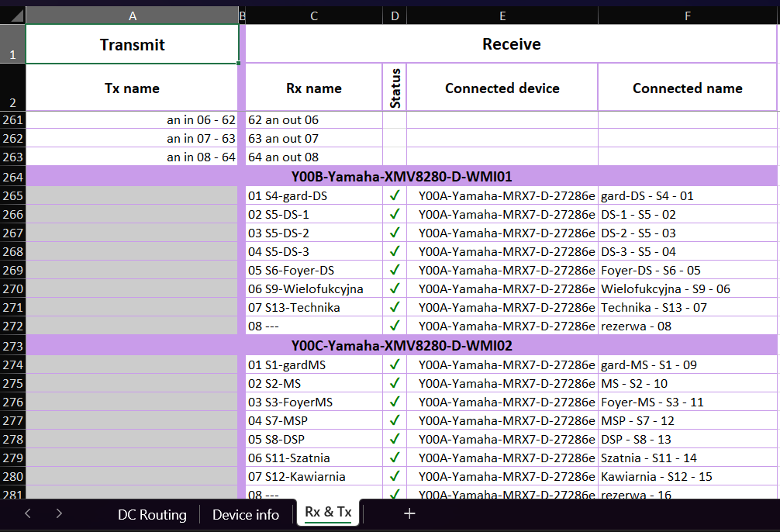Go to next sheet tab arrow
The image size is (780, 532).
pyautogui.click(x=59, y=513)
